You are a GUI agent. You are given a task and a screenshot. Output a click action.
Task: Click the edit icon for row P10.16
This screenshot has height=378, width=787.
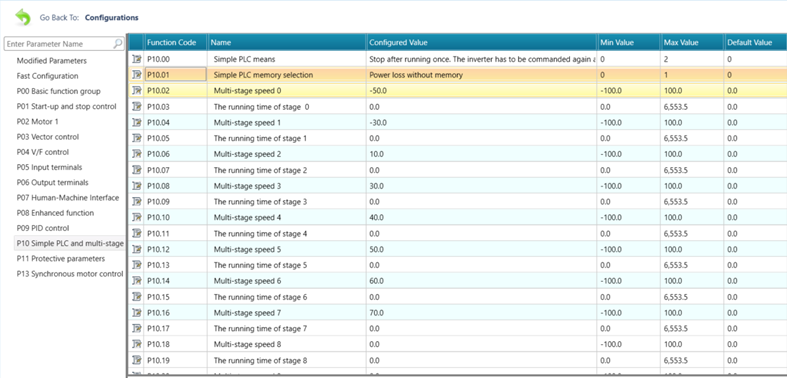click(137, 313)
